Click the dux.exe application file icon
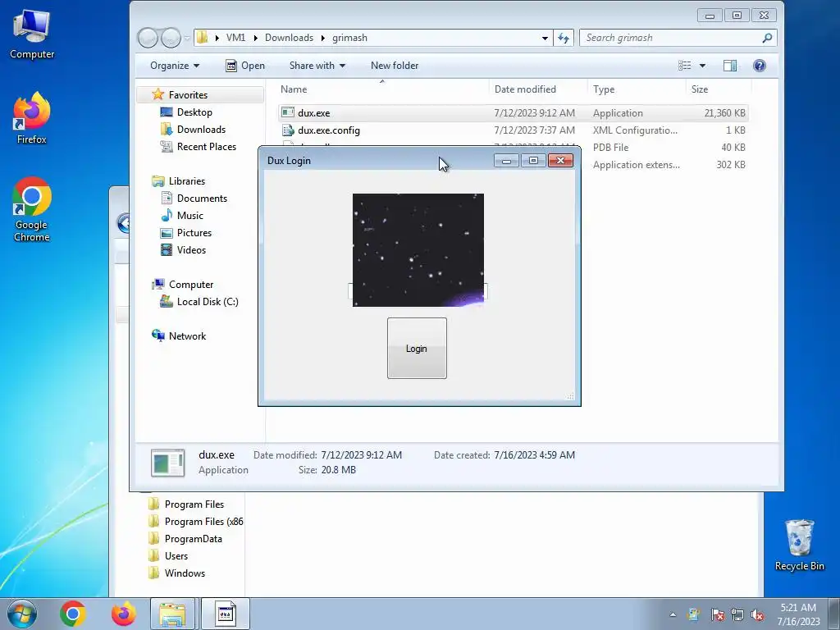 (x=288, y=113)
